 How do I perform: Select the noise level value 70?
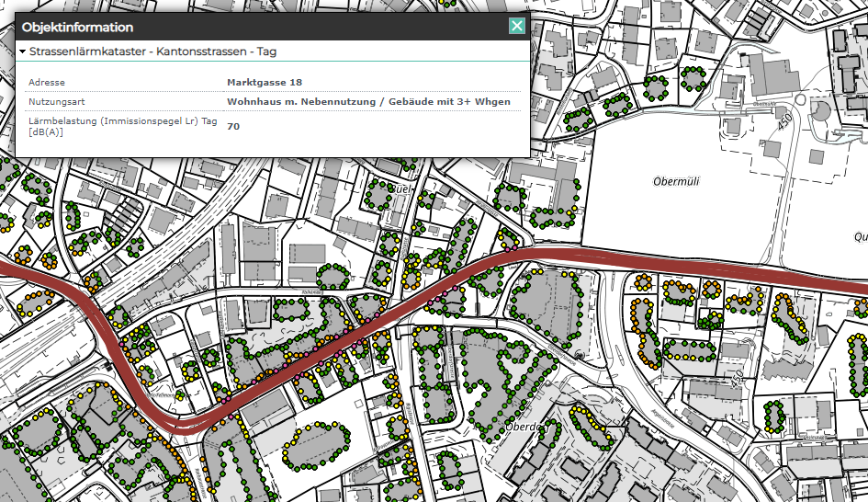click(233, 127)
